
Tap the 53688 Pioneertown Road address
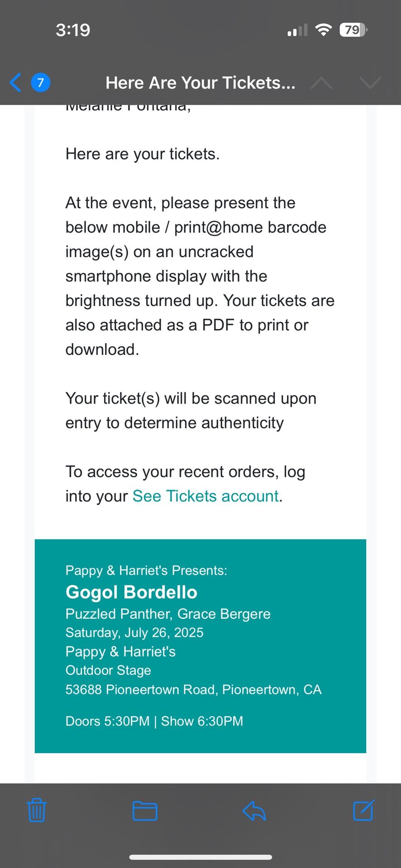click(x=193, y=689)
